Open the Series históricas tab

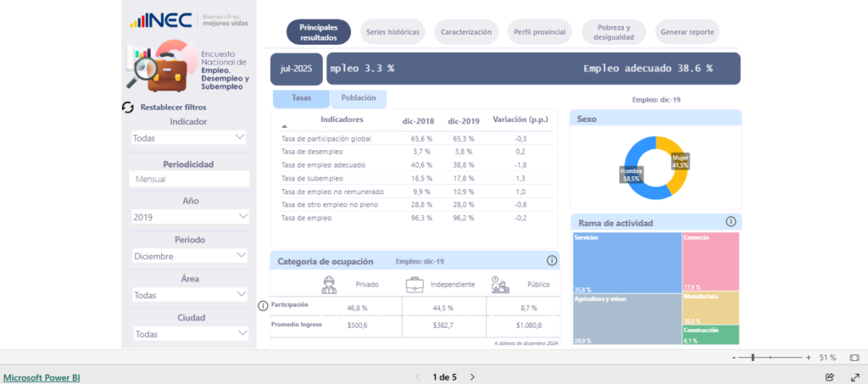(392, 32)
